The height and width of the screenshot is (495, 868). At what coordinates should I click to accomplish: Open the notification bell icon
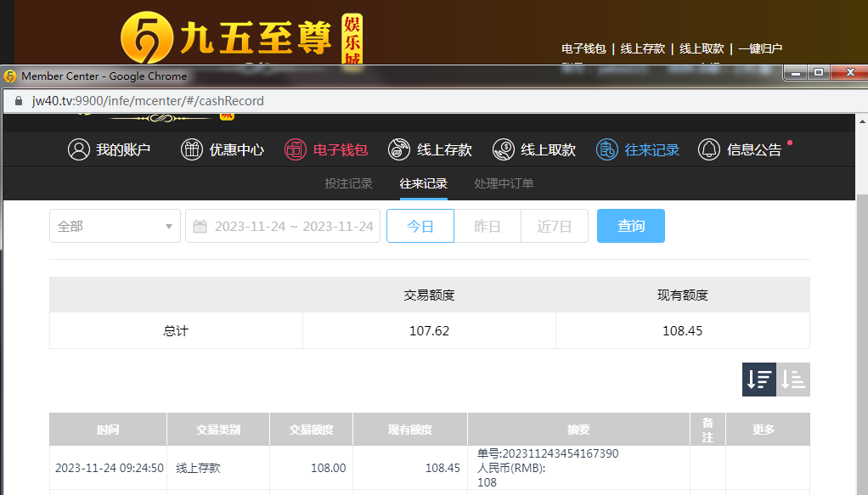(708, 150)
